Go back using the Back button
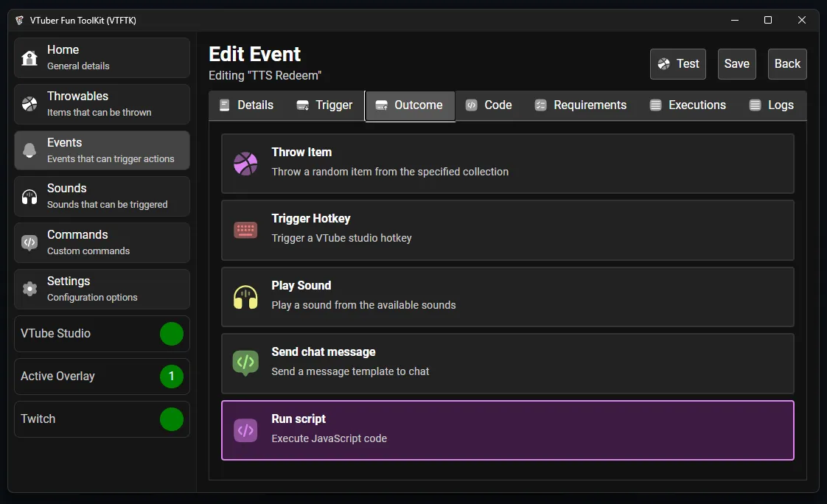827x504 pixels. pos(787,64)
